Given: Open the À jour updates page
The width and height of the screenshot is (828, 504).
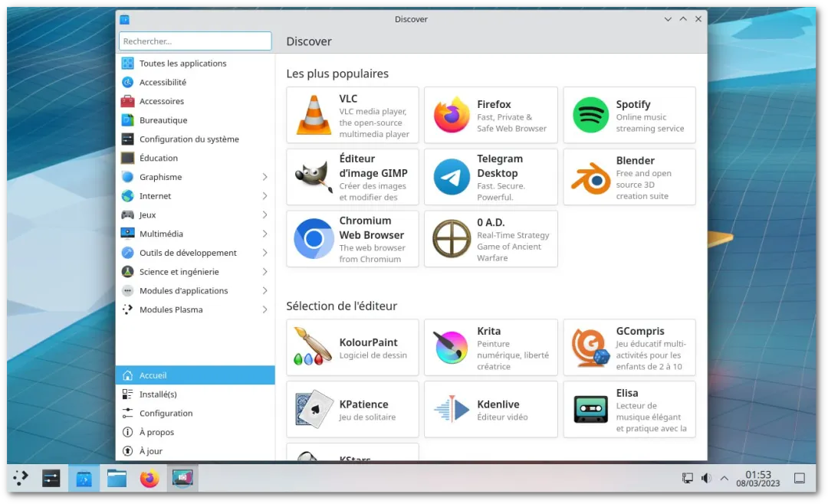Looking at the screenshot, I should [195, 451].
